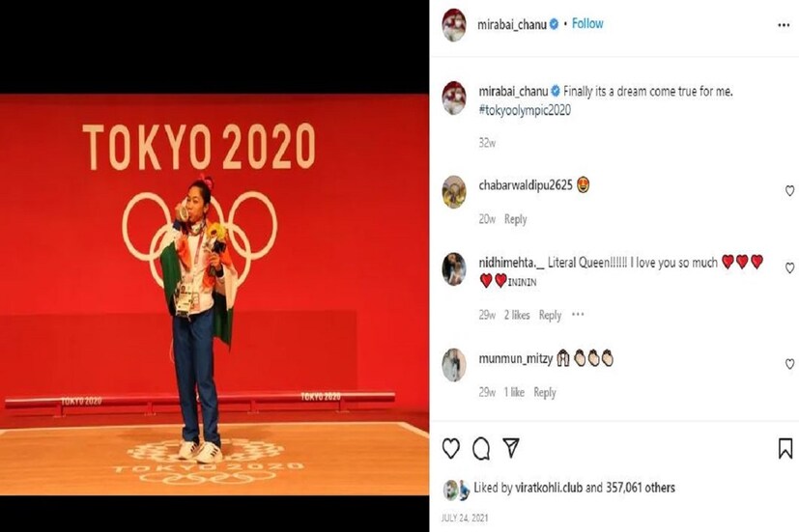
Task: Like chabarwaldipu2625's comment
Action: [x=790, y=191]
